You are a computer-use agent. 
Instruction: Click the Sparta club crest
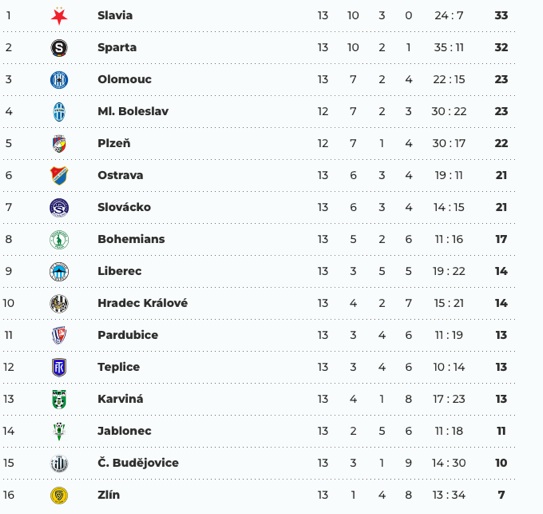tap(59, 48)
